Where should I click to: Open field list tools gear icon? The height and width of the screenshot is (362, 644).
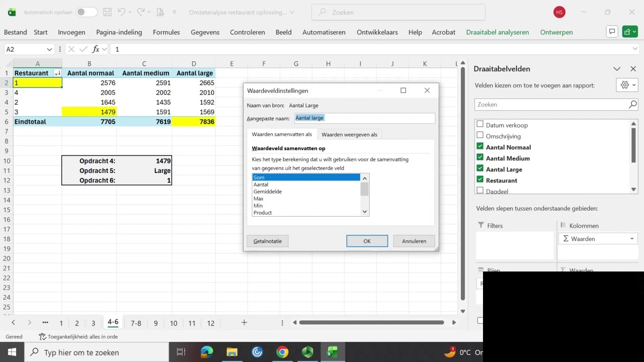pyautogui.click(x=627, y=85)
